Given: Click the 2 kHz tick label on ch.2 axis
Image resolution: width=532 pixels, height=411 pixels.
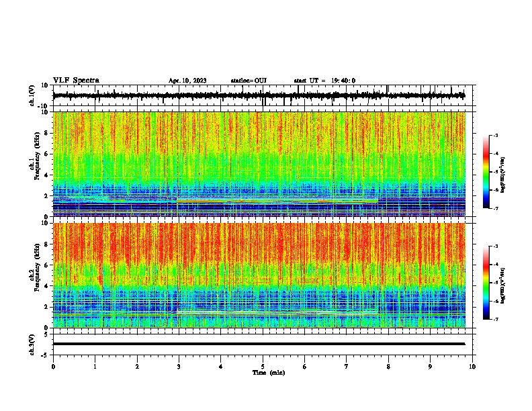Looking at the screenshot, I should (46, 307).
